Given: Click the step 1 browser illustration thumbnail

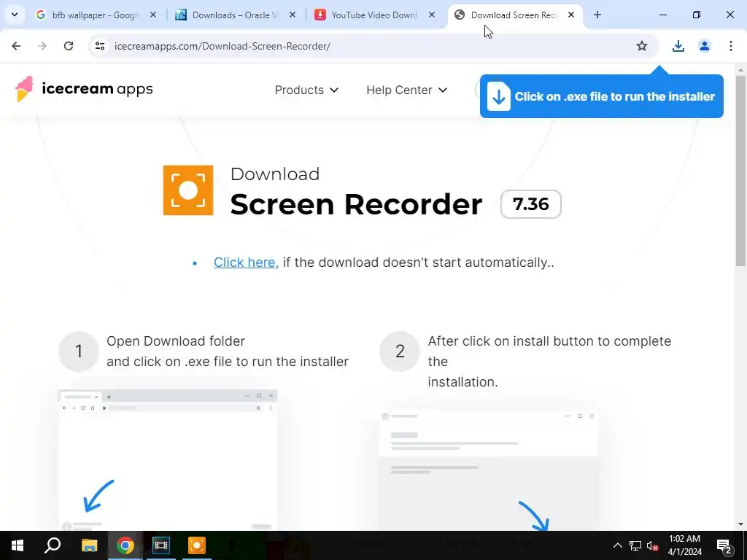Looking at the screenshot, I should pyautogui.click(x=168, y=459).
